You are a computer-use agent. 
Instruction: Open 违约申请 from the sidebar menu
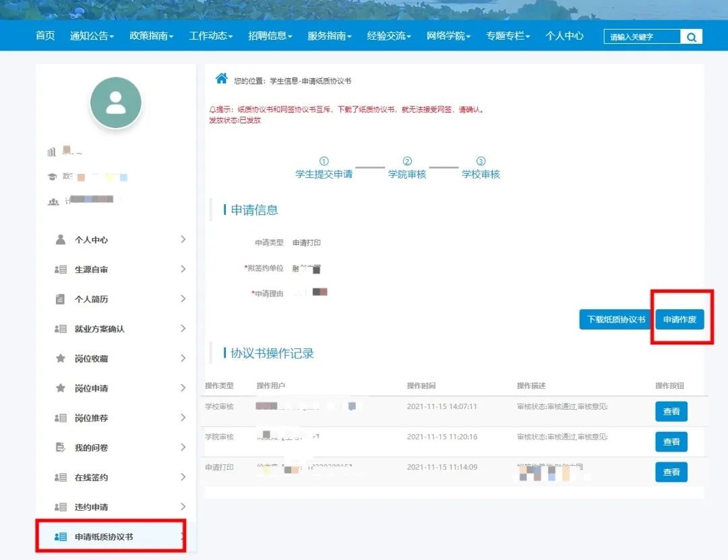(91, 507)
